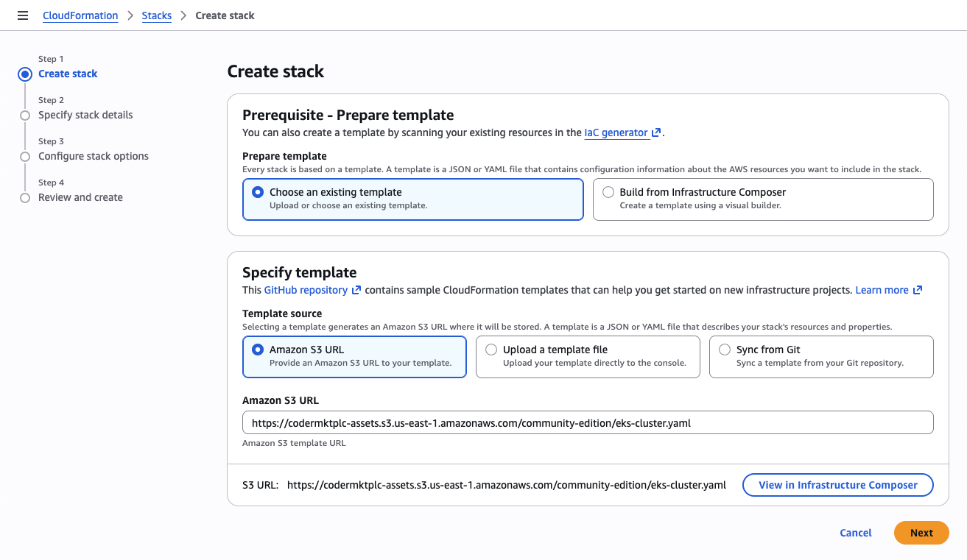
Task: Click the Step 2 progress circle indicator
Action: (x=25, y=115)
